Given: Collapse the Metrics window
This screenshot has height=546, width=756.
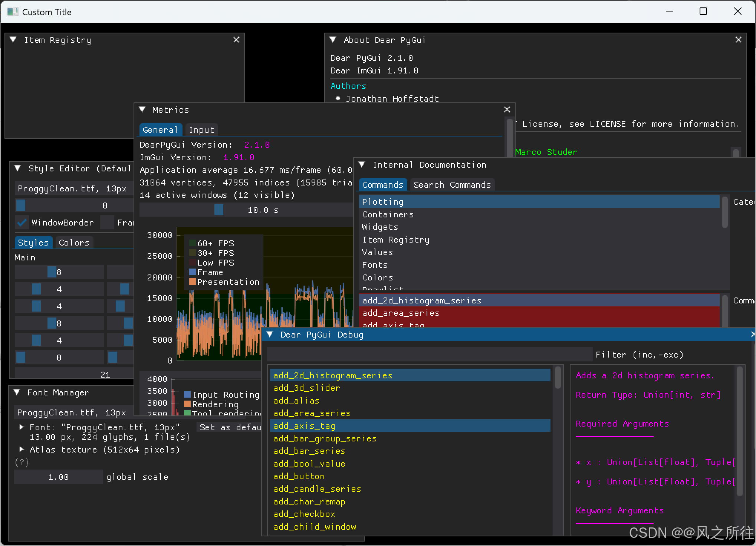Looking at the screenshot, I should pyautogui.click(x=142, y=109).
